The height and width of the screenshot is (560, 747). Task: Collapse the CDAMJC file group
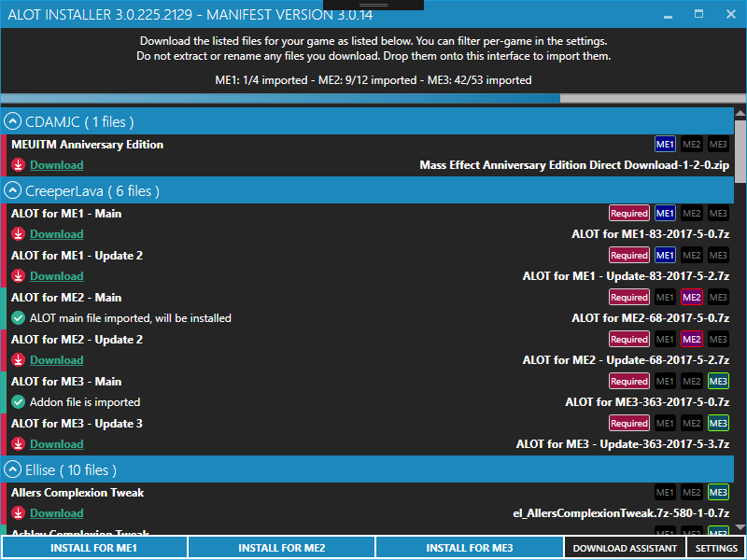(x=13, y=121)
